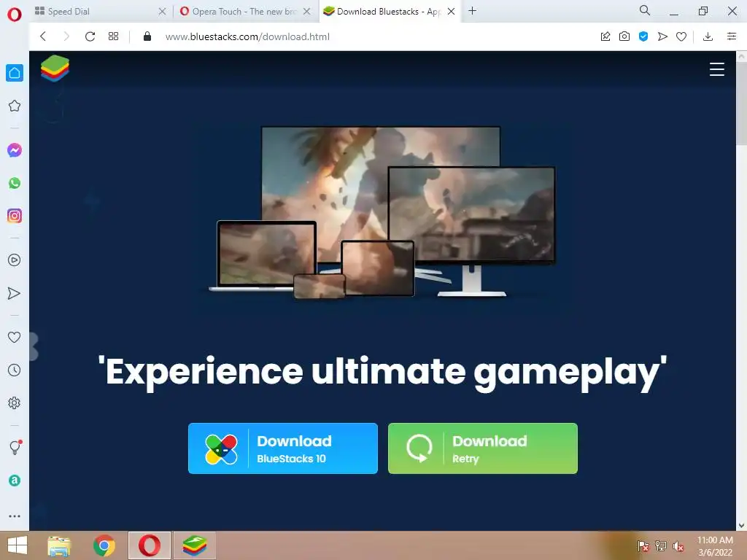
Task: Click the muted volume tray icon
Action: click(678, 546)
